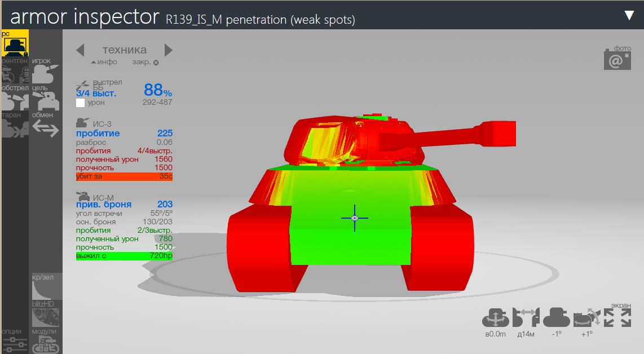Adjust distance д14м icon
The width and height of the screenshot is (644, 354).
pos(526,318)
